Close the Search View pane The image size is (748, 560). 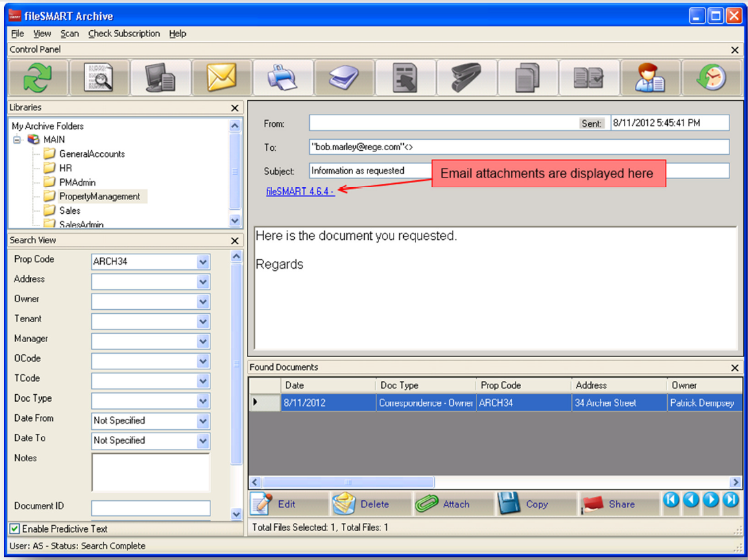click(x=234, y=241)
